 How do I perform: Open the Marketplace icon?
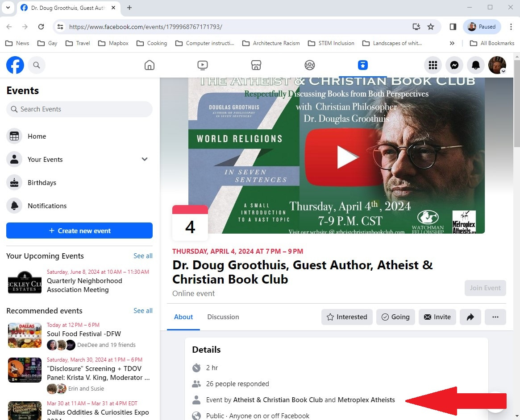[x=256, y=65]
